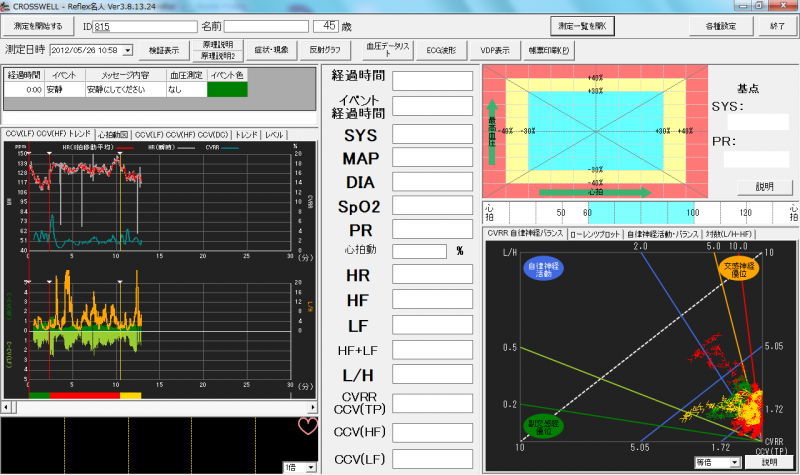Image resolution: width=800 pixels, height=475 pixels.
Task: Click the 帳票印刷(P) print button
Action: pyautogui.click(x=550, y=49)
